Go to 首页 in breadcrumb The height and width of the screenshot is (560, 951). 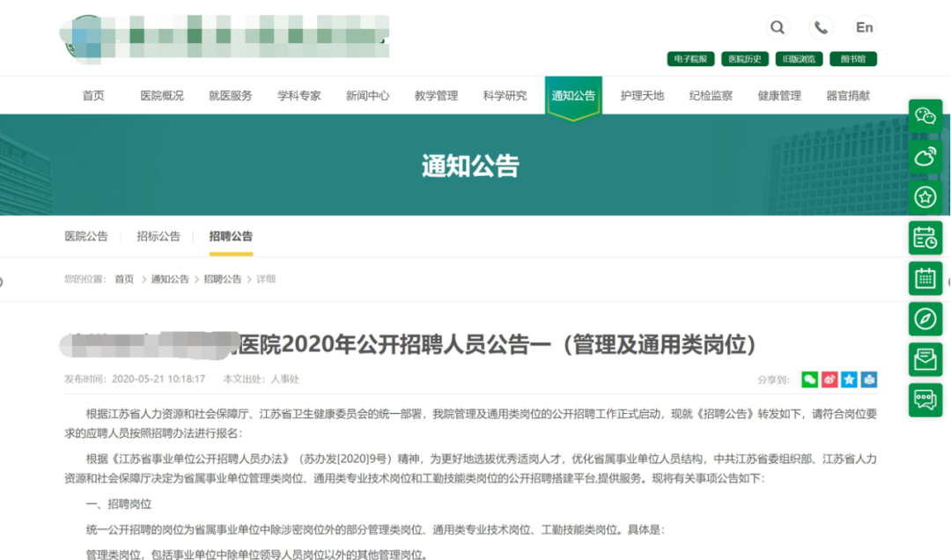[124, 279]
